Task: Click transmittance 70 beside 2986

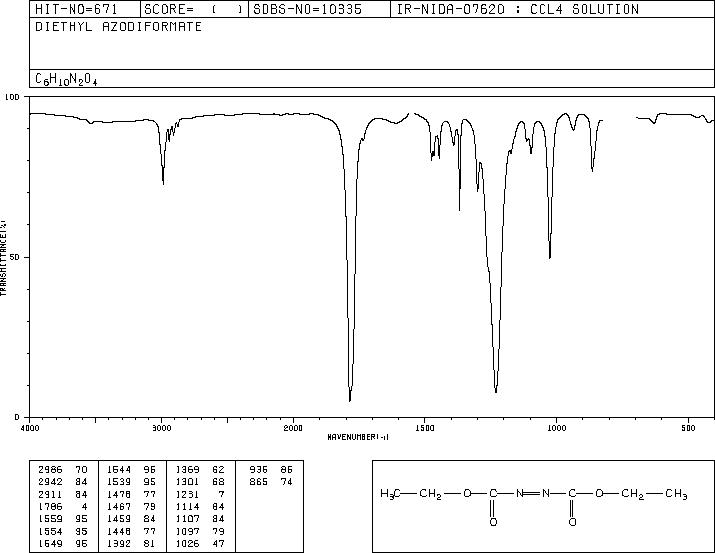Action: tap(81, 470)
